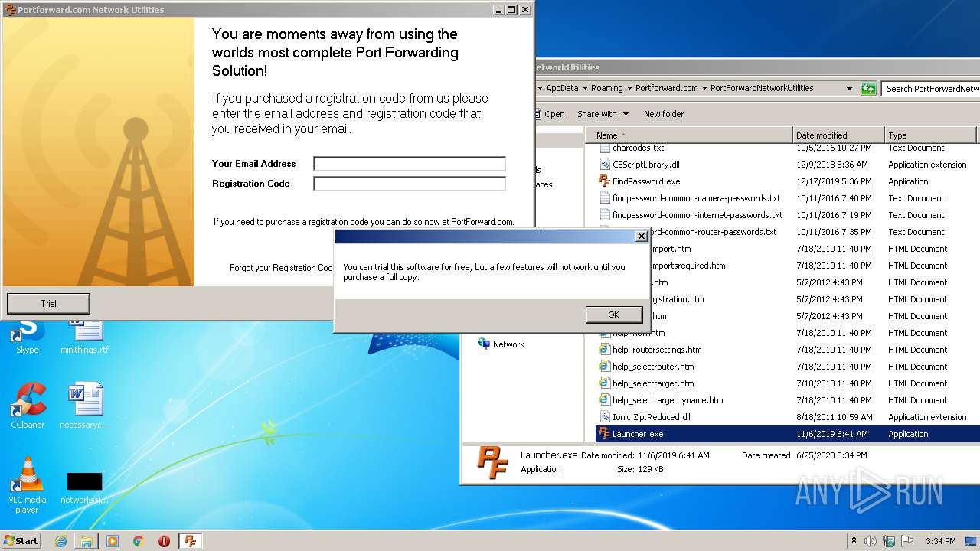Click the PortForward taskbar icon

(191, 541)
